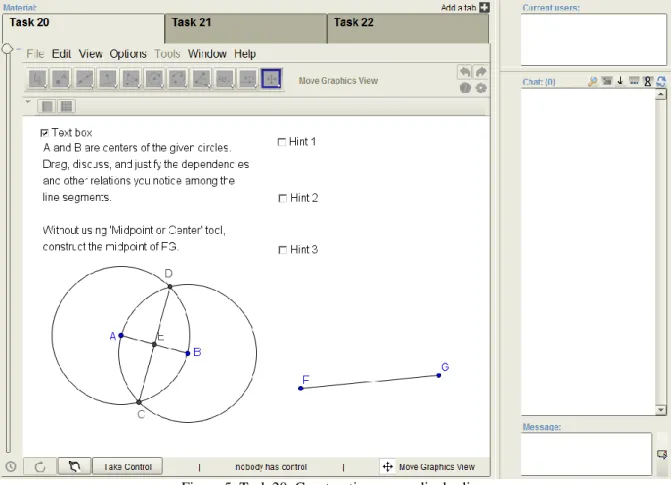Open the round help icon under undo
The image size is (671, 485).
pos(465,88)
